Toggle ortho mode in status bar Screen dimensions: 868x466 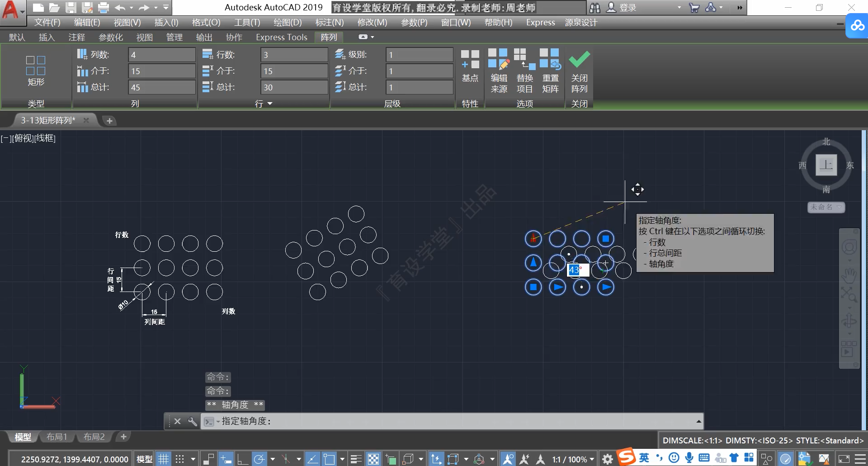(242, 459)
